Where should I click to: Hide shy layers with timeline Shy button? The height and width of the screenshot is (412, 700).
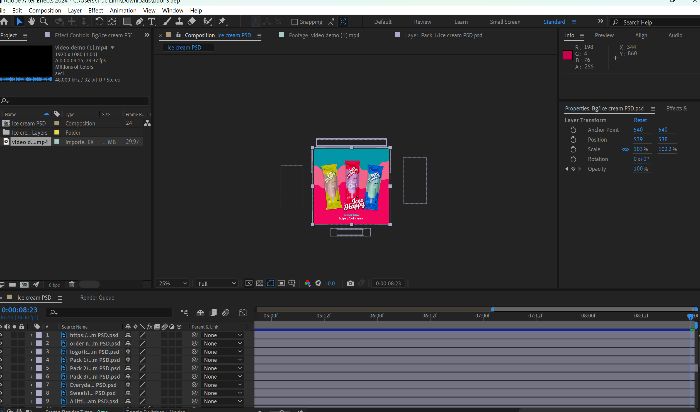pyautogui.click(x=200, y=312)
